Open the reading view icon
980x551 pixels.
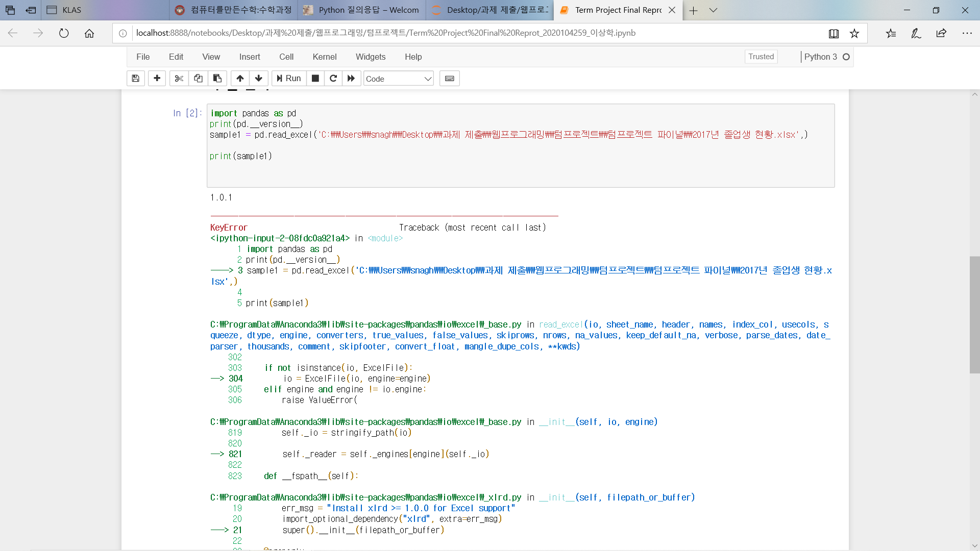834,33
